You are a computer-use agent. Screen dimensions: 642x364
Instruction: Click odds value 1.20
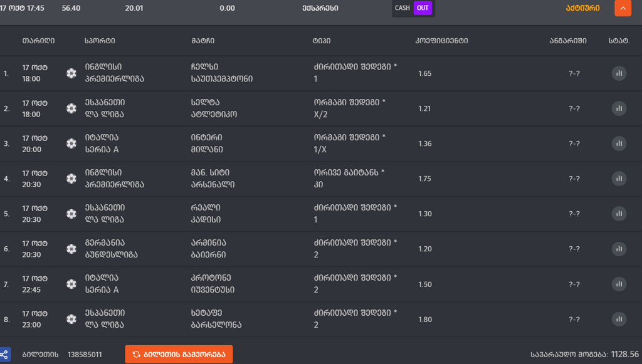[x=424, y=249]
